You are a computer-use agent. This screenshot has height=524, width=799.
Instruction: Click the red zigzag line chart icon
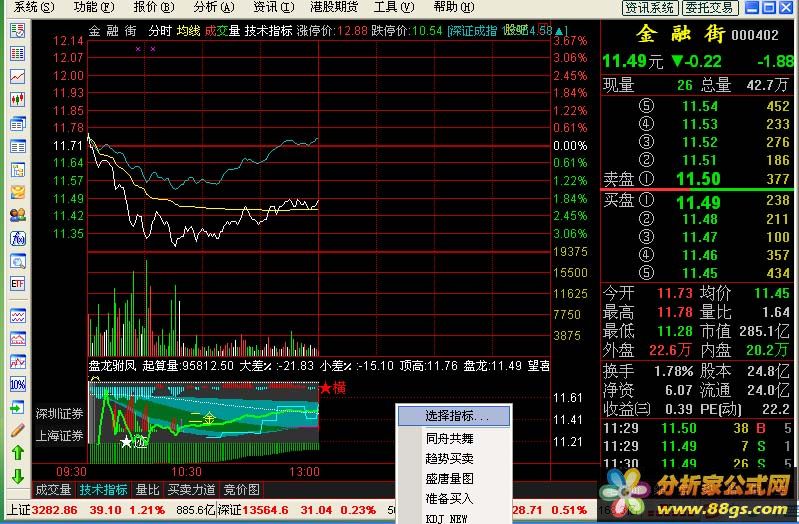(x=17, y=361)
